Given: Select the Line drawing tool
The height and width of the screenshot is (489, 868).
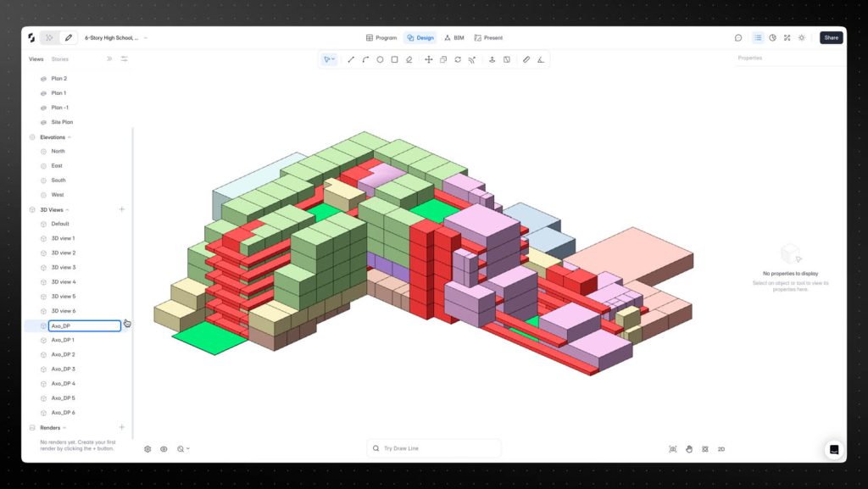Looking at the screenshot, I should [351, 59].
